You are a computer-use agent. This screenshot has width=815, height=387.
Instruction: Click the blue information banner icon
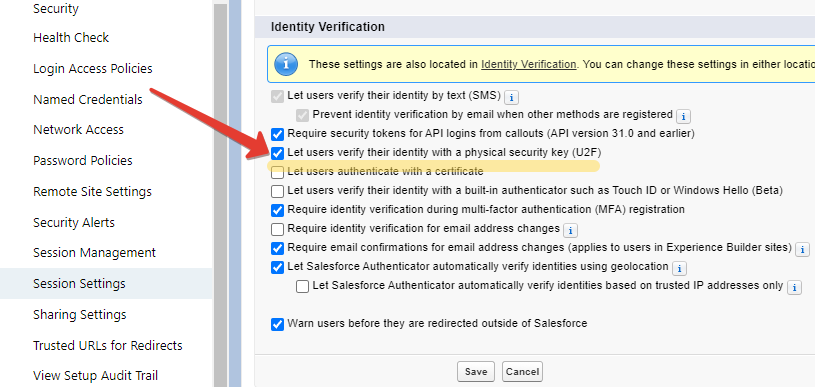pos(286,64)
